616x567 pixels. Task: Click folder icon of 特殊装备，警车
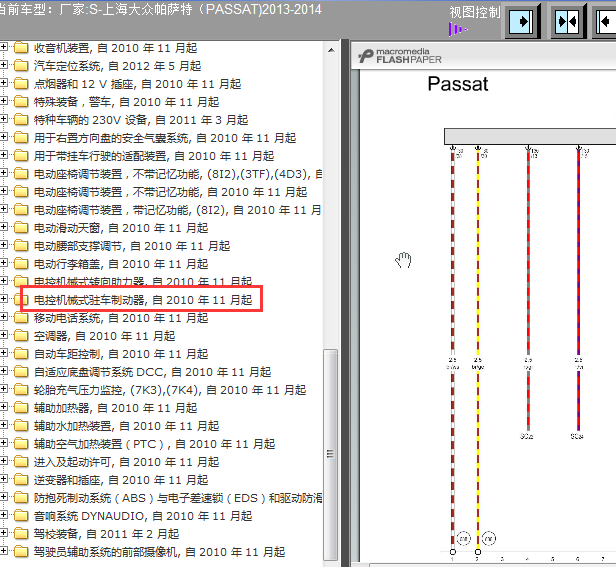pyautogui.click(x=21, y=102)
